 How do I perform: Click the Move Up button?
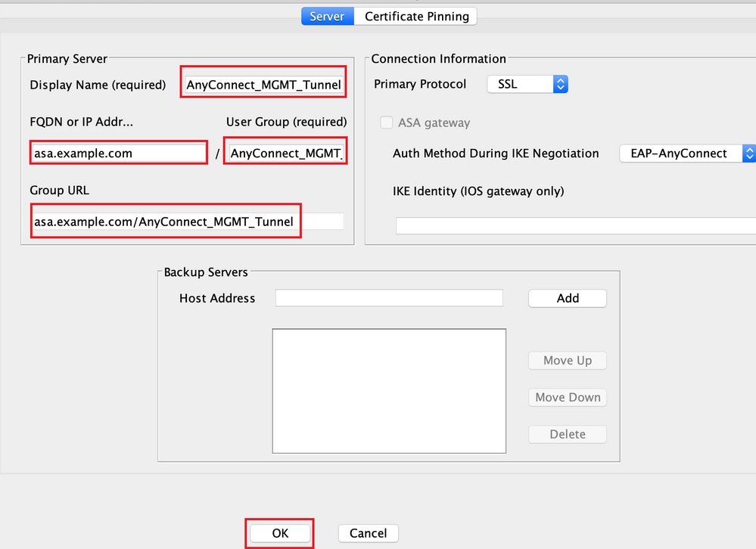568,361
